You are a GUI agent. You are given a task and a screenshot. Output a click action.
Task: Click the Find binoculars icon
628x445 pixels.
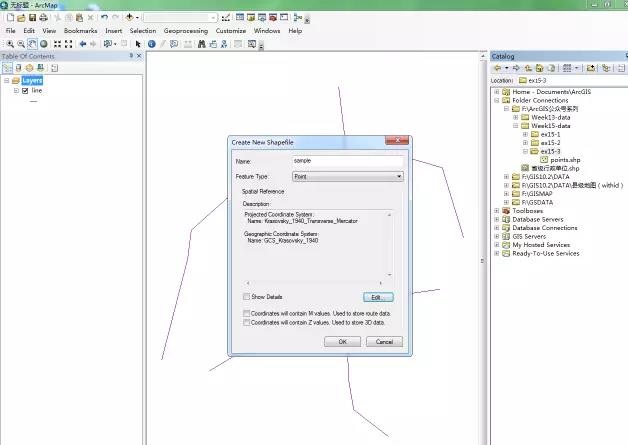tap(202, 44)
